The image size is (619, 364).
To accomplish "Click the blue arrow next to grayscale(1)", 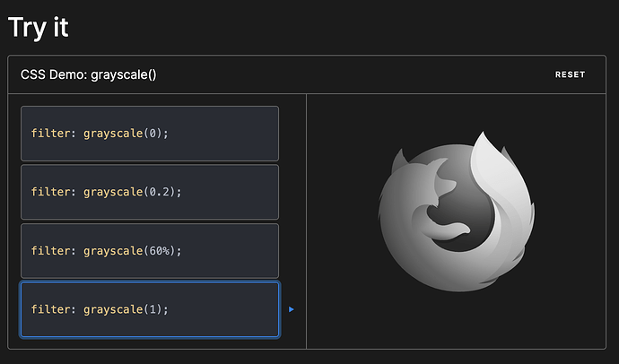I will click(292, 309).
